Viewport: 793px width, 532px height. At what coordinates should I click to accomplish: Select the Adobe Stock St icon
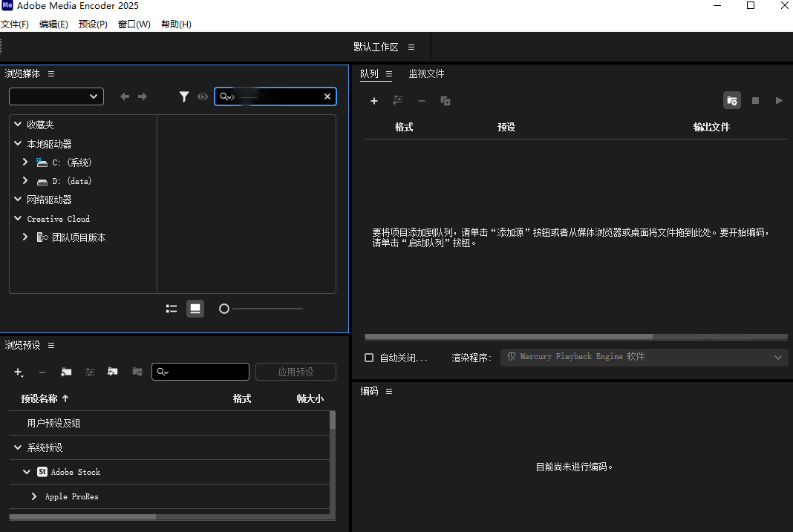coord(42,472)
